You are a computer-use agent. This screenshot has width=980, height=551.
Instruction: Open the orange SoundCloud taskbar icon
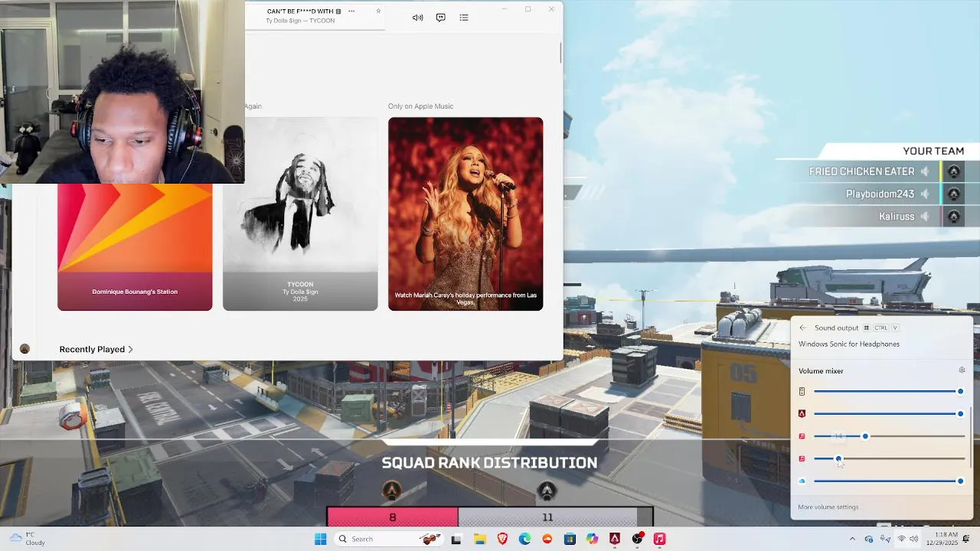tap(547, 539)
